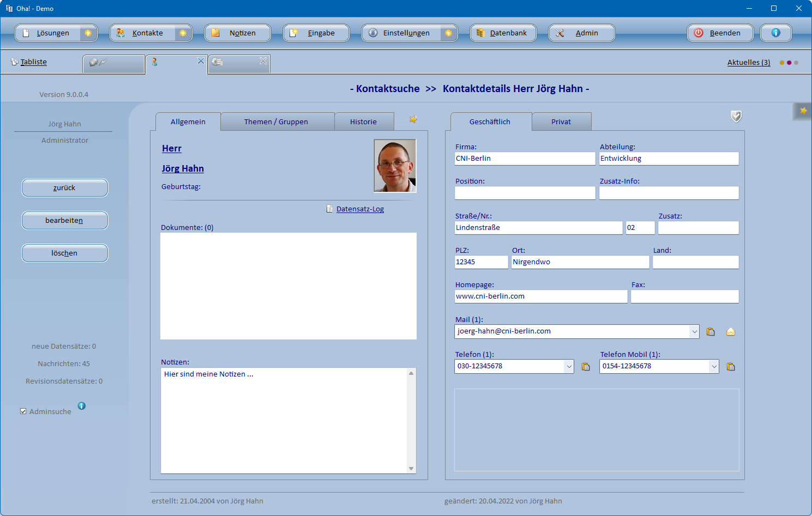Close the active contact tab
The image size is (812, 516).
(201, 61)
